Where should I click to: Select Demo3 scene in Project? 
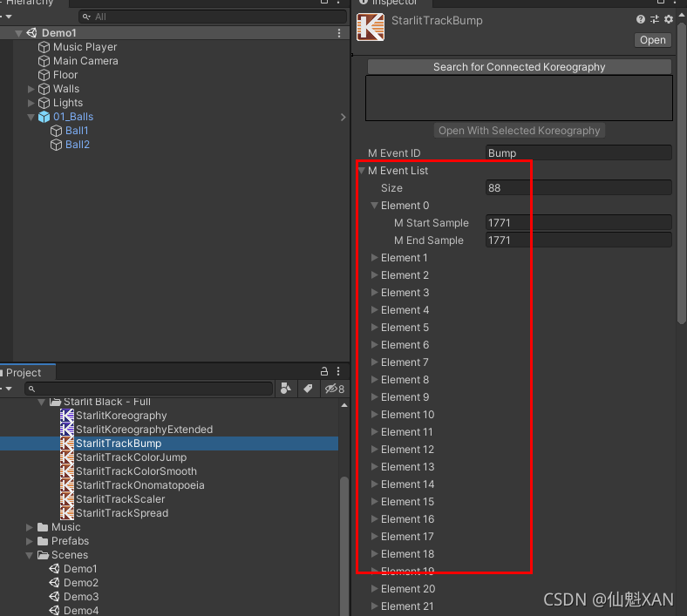point(81,597)
